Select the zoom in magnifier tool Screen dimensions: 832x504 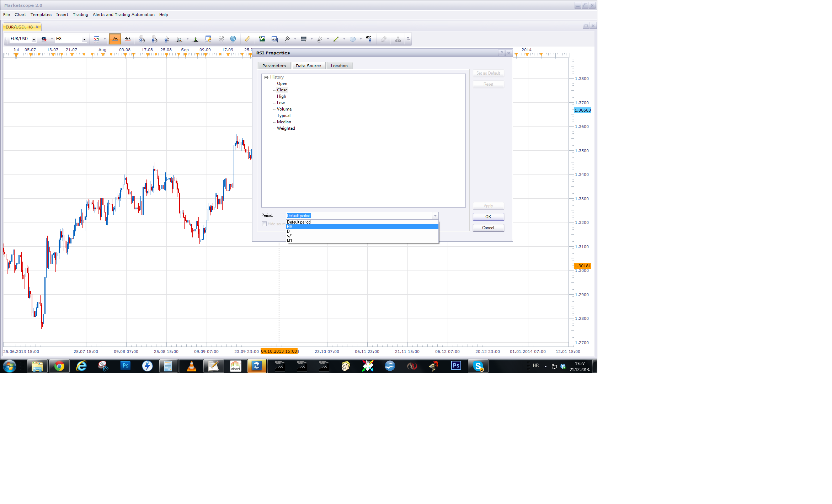[x=142, y=39]
